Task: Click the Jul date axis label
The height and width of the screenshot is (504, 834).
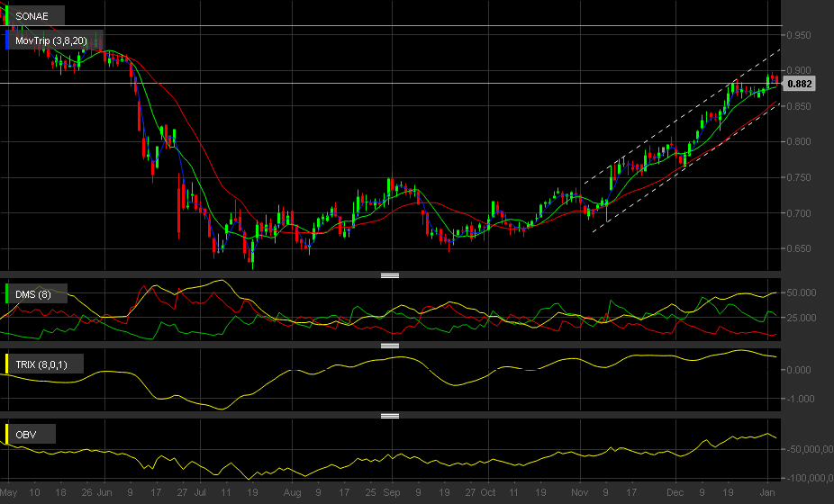Action: click(x=200, y=492)
